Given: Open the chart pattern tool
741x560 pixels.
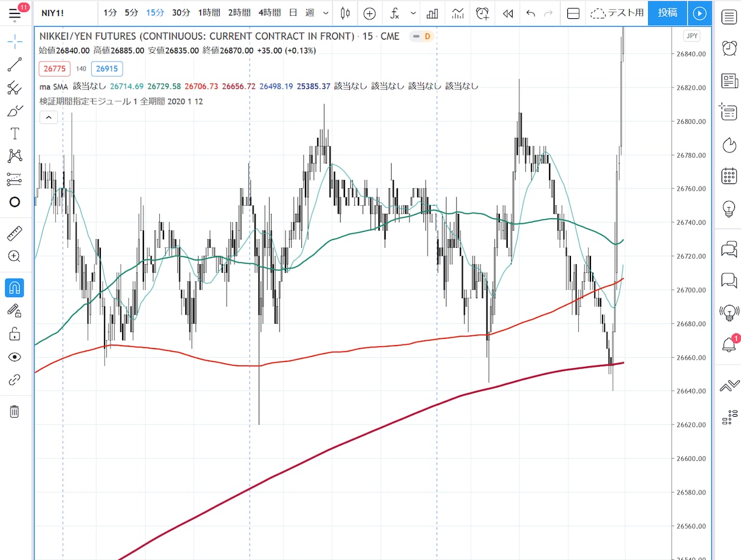Looking at the screenshot, I should [15, 156].
